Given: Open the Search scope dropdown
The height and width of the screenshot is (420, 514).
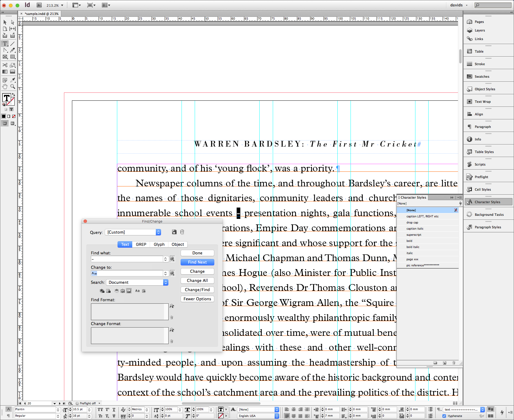Looking at the screenshot, I should (x=137, y=282).
